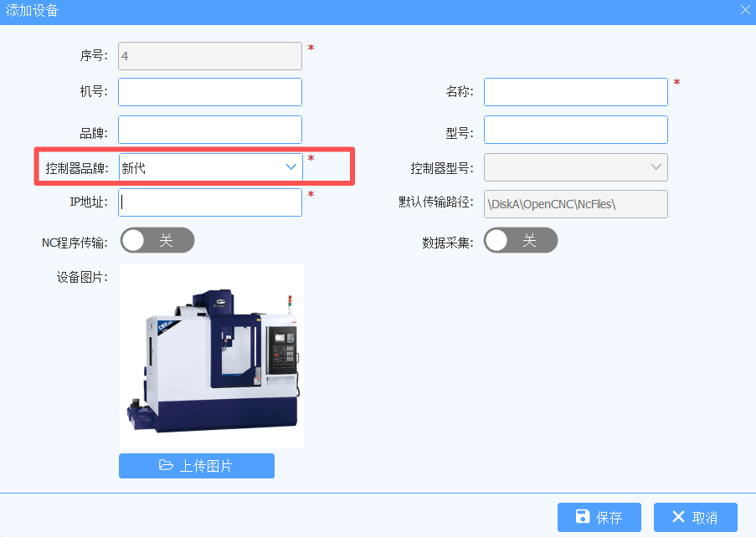Click into the IP地址 field

coord(210,202)
